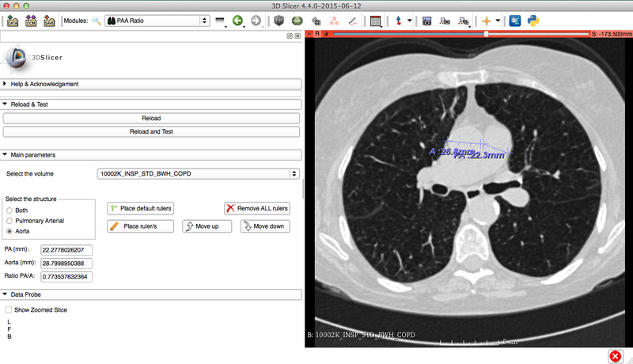Enable the Show Zoomed Slice checkbox
Image resolution: width=633 pixels, height=364 pixels.
coord(9,309)
